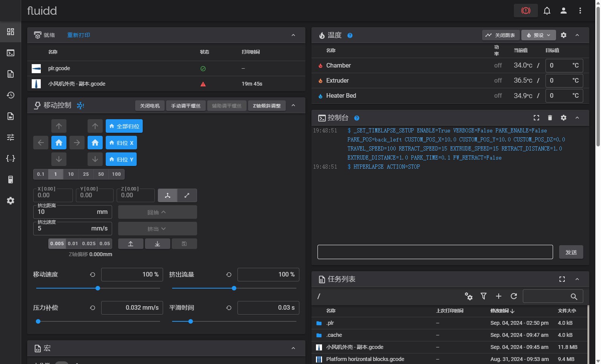Open temperature panel settings gear

pos(563,35)
